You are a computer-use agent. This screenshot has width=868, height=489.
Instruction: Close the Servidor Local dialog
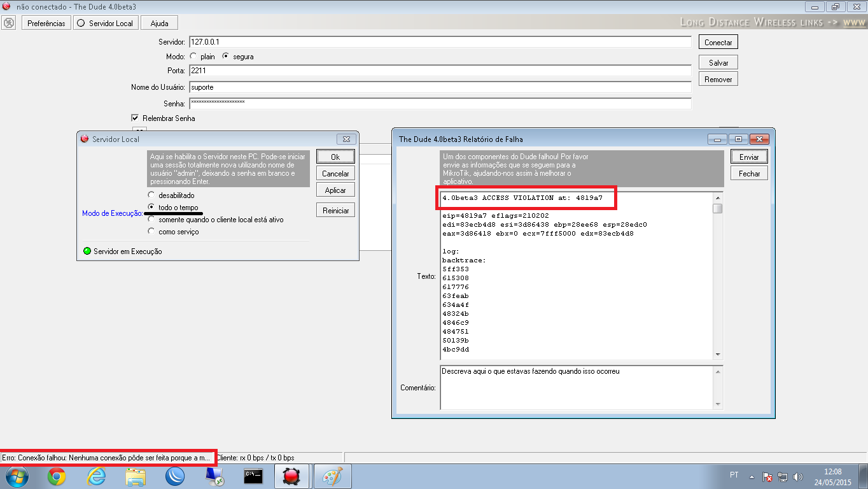coord(346,139)
